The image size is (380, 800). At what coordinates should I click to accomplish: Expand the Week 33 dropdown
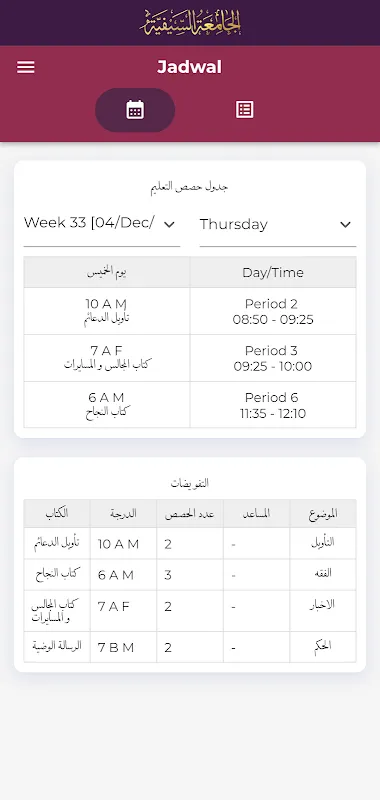click(x=102, y=224)
